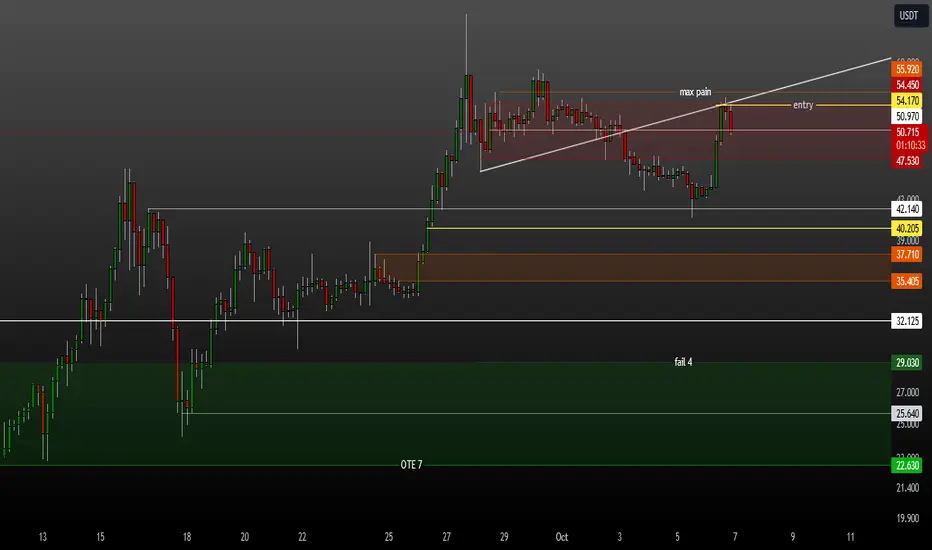
Task: Click the 32.125 white price label
Action: [x=907, y=321]
